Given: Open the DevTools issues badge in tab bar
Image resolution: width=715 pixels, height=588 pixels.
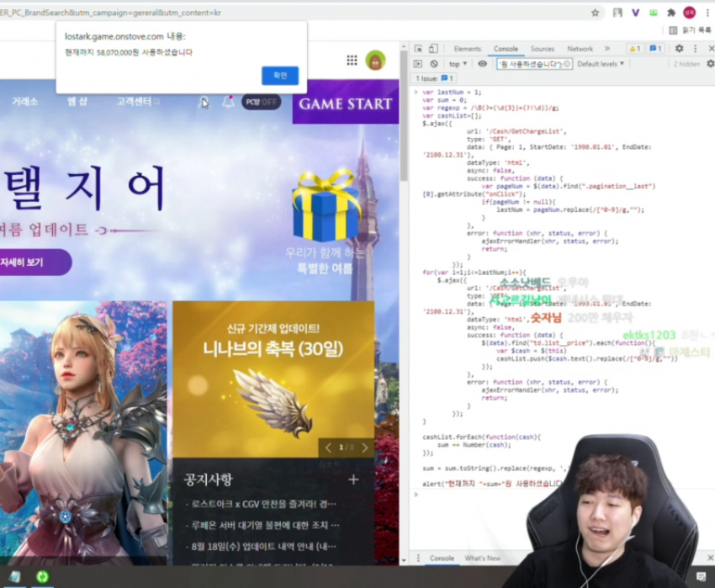Looking at the screenshot, I should click(x=655, y=48).
